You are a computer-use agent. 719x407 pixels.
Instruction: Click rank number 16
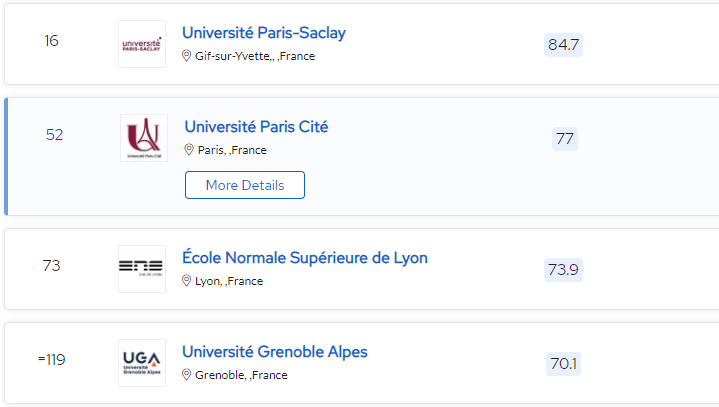click(52, 41)
